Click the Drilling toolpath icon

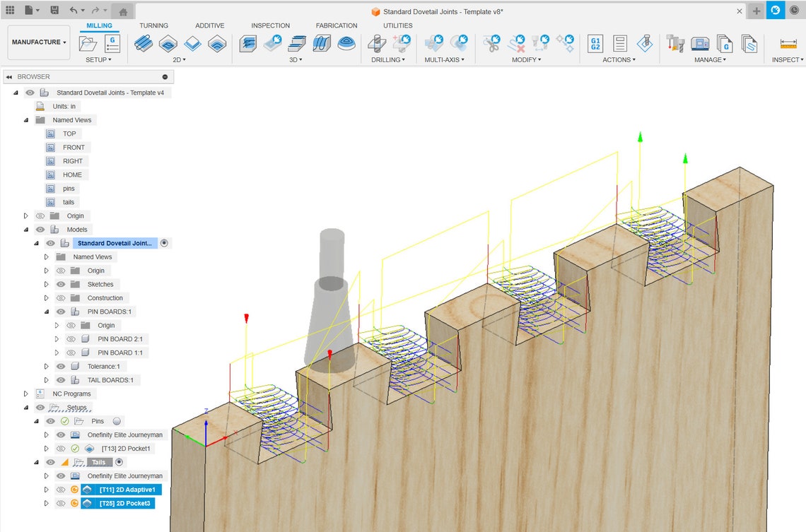pyautogui.click(x=377, y=45)
